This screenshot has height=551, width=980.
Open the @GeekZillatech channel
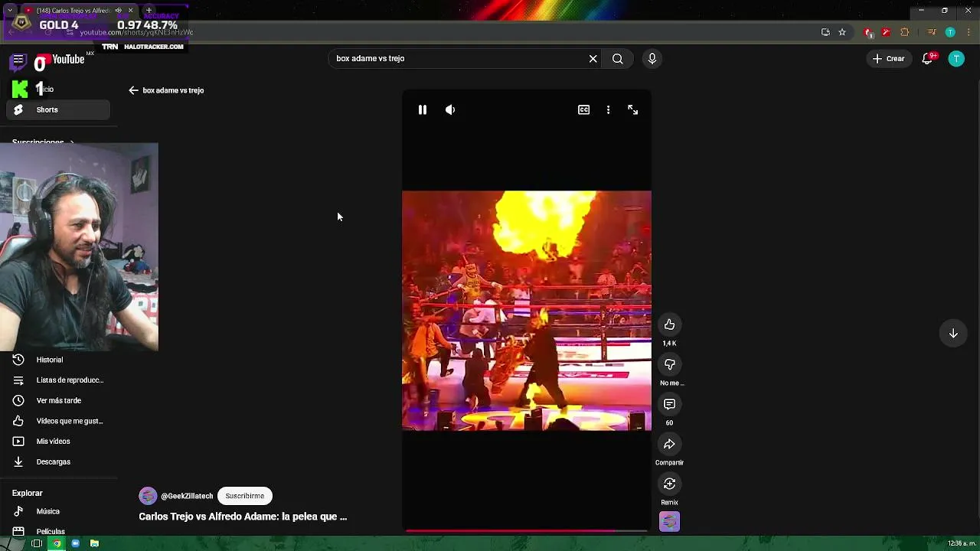coord(187,496)
